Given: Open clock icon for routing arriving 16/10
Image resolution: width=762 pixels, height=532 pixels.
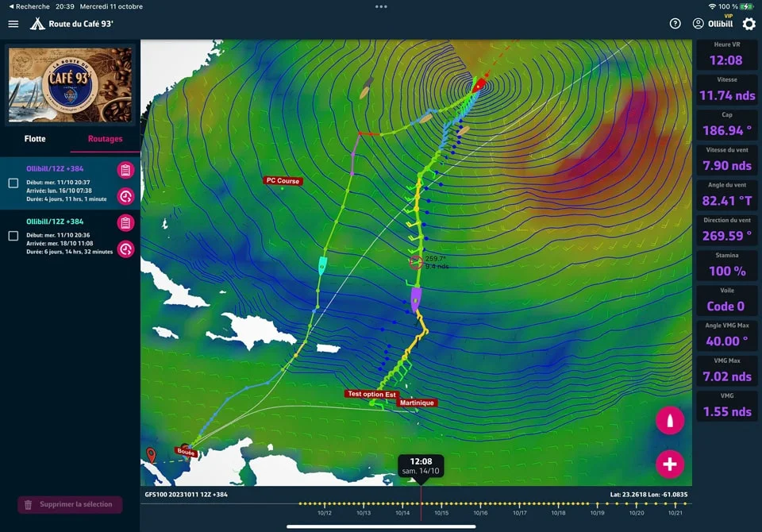Looking at the screenshot, I should coord(125,196).
